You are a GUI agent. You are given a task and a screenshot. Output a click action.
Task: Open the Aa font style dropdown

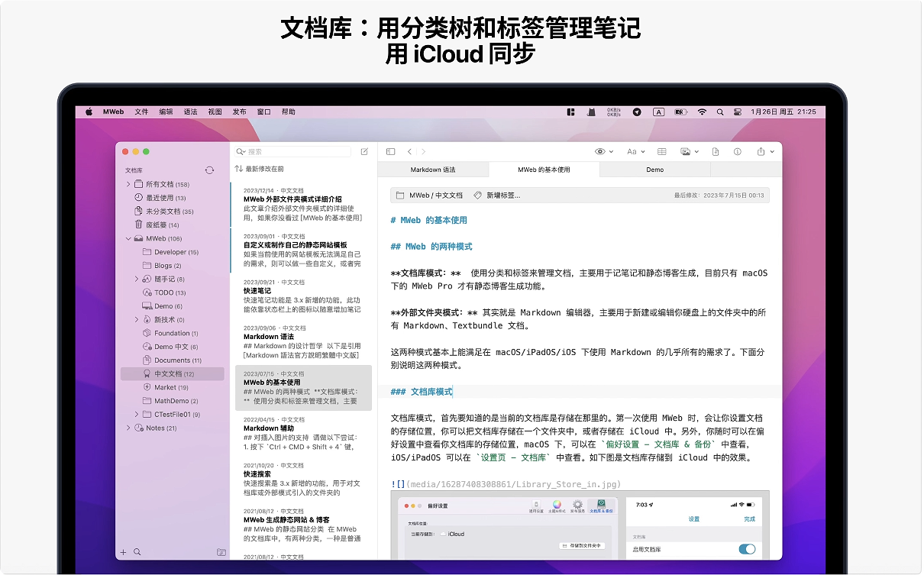click(635, 152)
